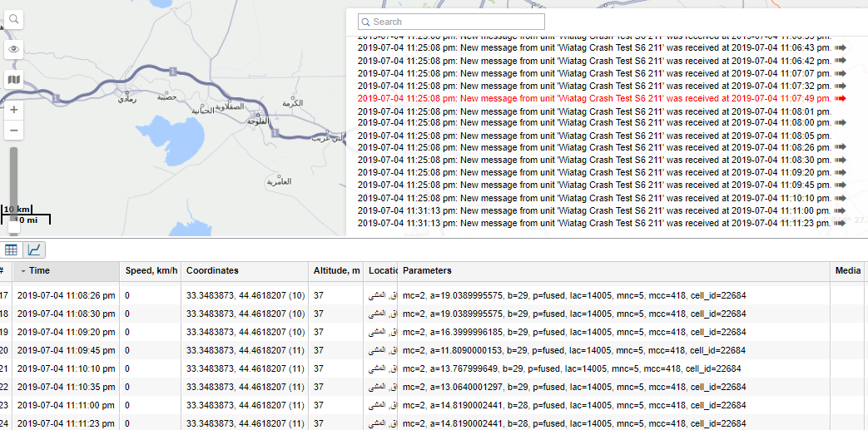Click the Speed, km/h column header

click(150, 270)
